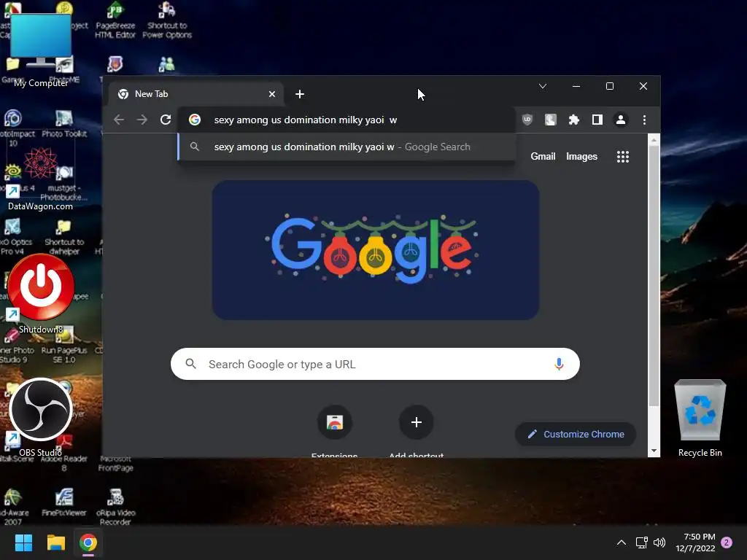Open the Chrome three-dot menu
The height and width of the screenshot is (560, 747).
pyautogui.click(x=644, y=120)
